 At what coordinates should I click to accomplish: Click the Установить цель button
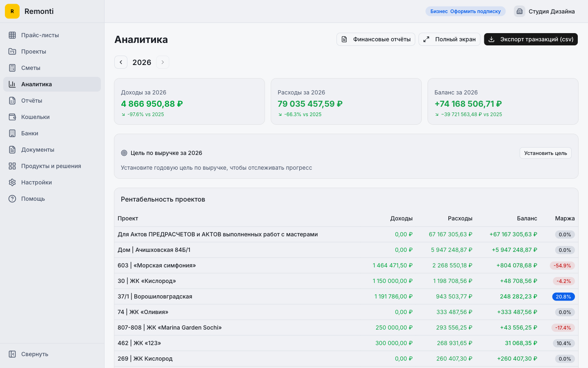coord(545,153)
